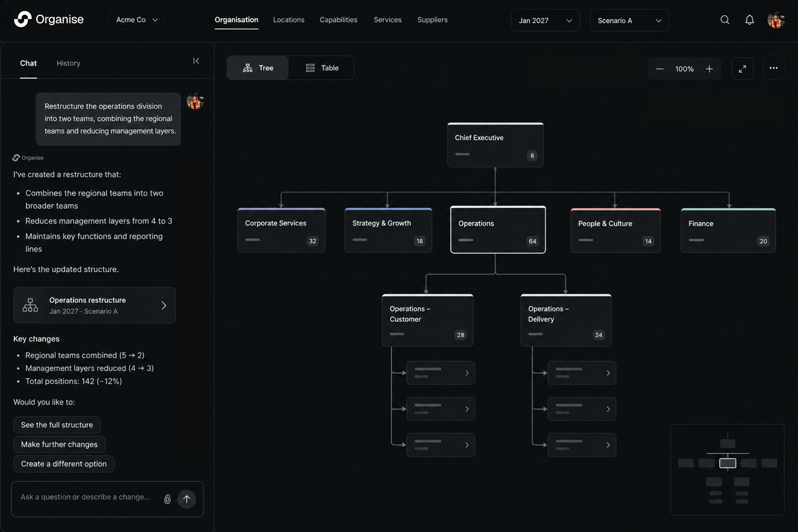
Task: Go to the Capabilities tab
Action: pos(338,20)
